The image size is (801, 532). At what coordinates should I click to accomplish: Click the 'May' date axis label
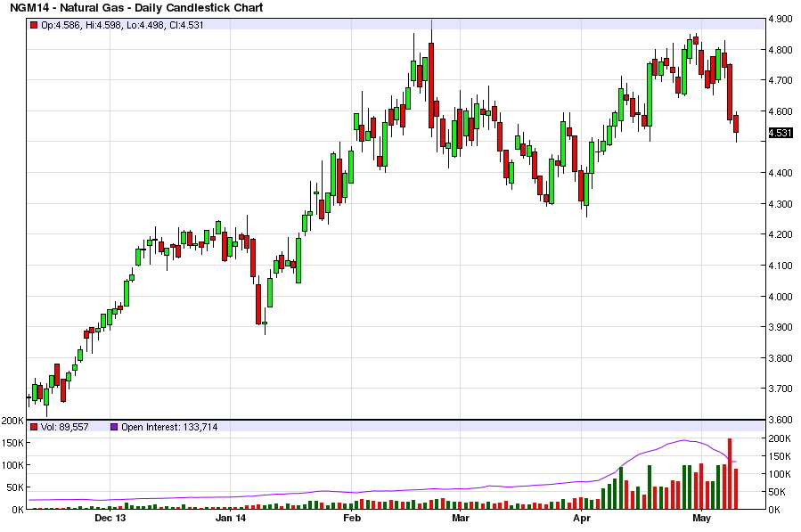[701, 519]
